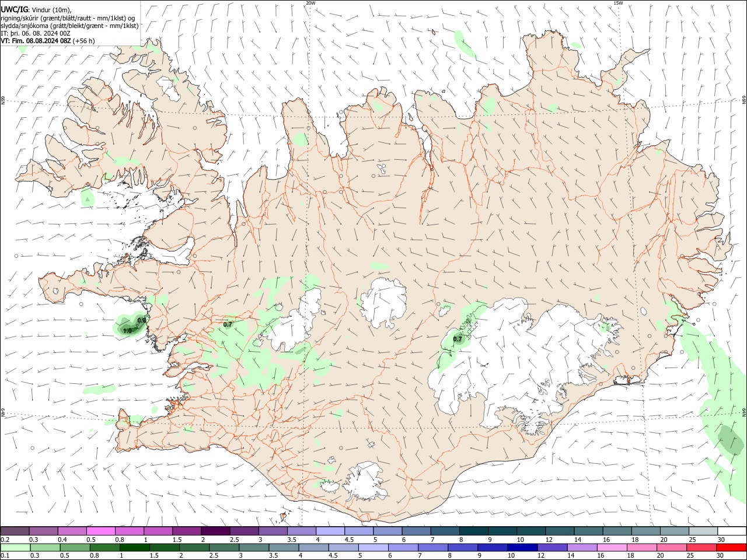747x560 pixels.
Task: Click the 'slydda/snjókoma' header line
Action: click(x=69, y=26)
